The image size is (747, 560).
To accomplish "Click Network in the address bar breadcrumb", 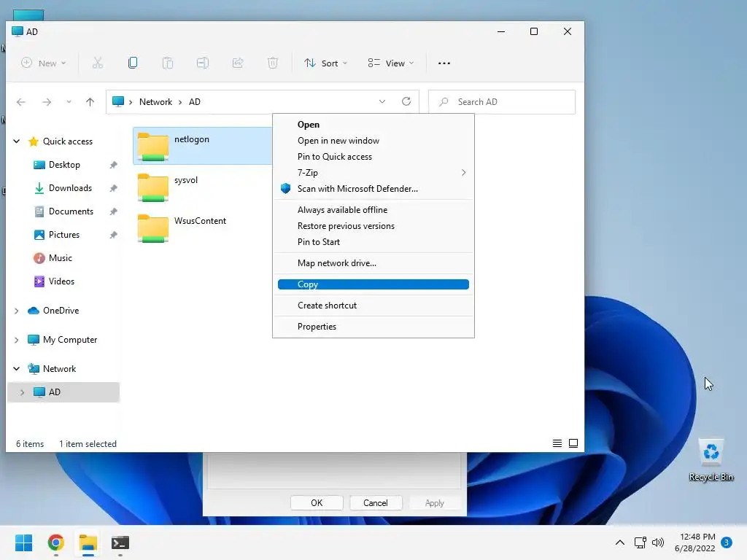I will pos(155,102).
